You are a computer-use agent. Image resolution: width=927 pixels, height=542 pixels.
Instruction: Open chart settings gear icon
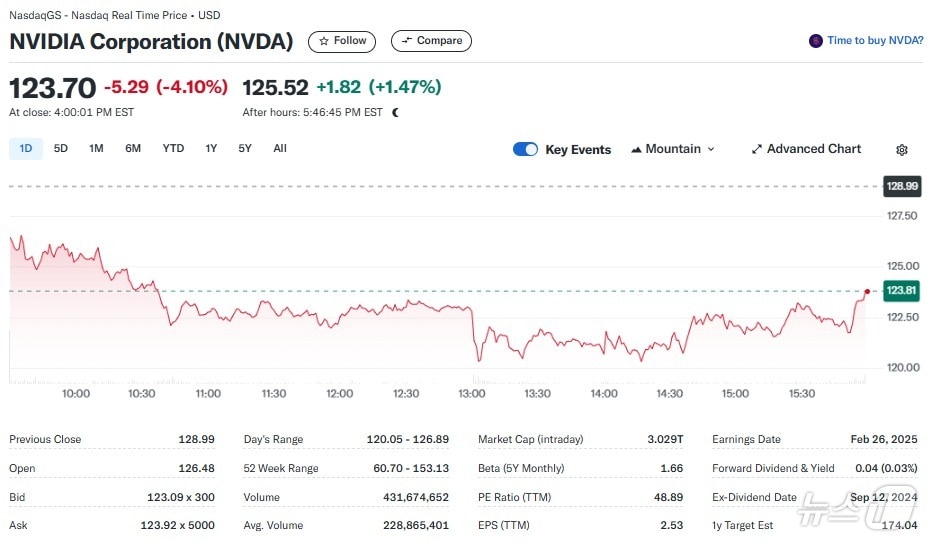pyautogui.click(x=901, y=150)
